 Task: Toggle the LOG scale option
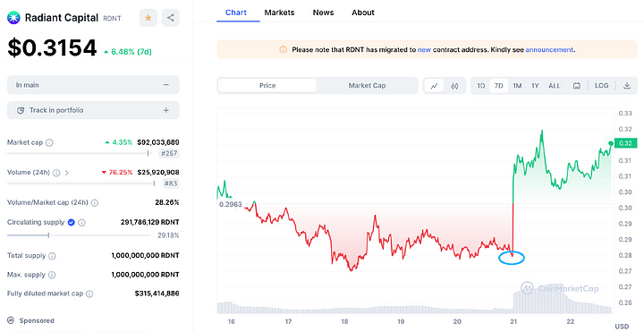pos(601,86)
